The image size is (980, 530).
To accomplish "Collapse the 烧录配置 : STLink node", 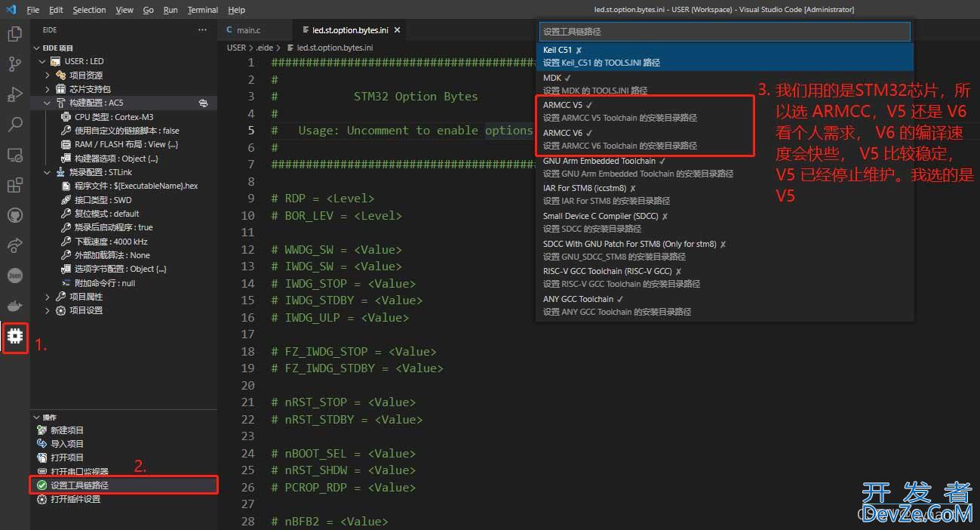I will [48, 172].
